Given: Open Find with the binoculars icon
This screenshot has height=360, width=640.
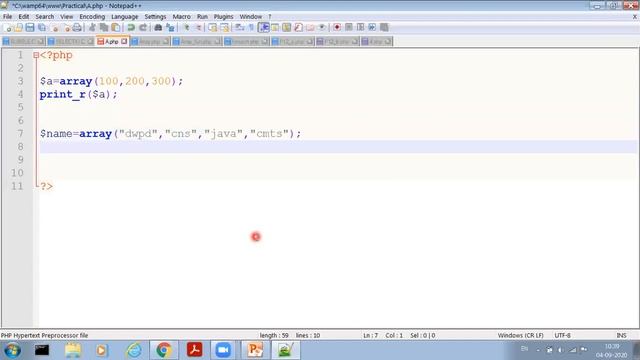Looking at the screenshot, I should point(158,27).
